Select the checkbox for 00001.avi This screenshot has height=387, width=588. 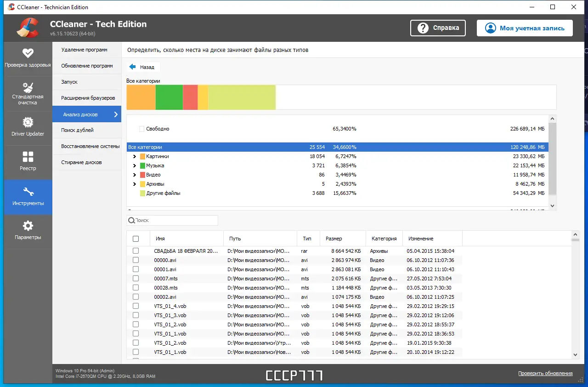[136, 269]
